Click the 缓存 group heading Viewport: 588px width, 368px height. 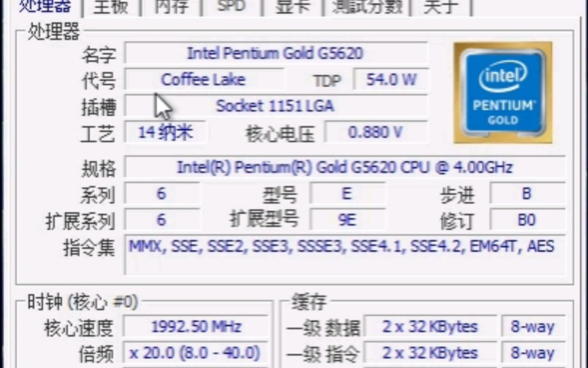coord(309,302)
